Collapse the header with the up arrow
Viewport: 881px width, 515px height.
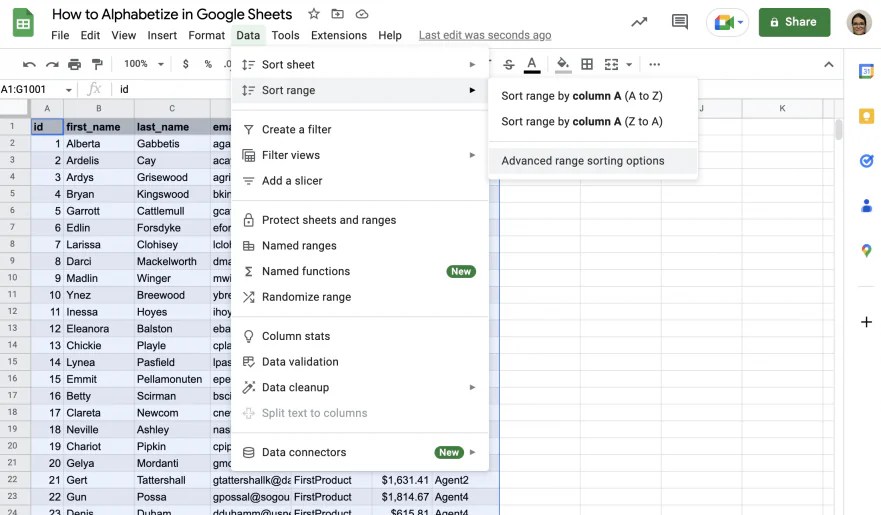pyautogui.click(x=828, y=65)
